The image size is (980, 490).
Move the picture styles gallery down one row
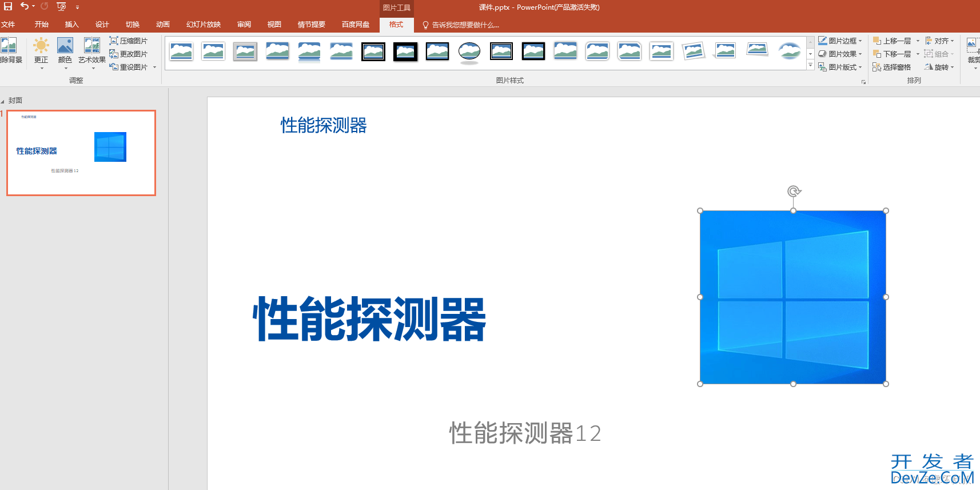tap(810, 54)
